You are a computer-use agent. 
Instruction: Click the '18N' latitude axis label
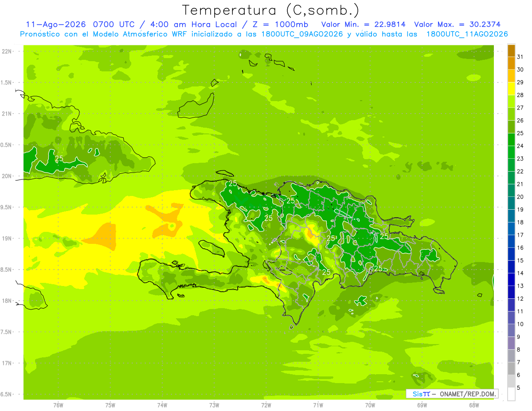click(7, 301)
